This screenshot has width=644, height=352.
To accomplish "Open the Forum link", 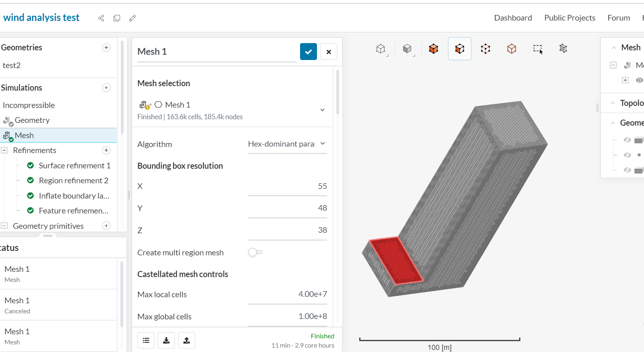I will [x=619, y=18].
